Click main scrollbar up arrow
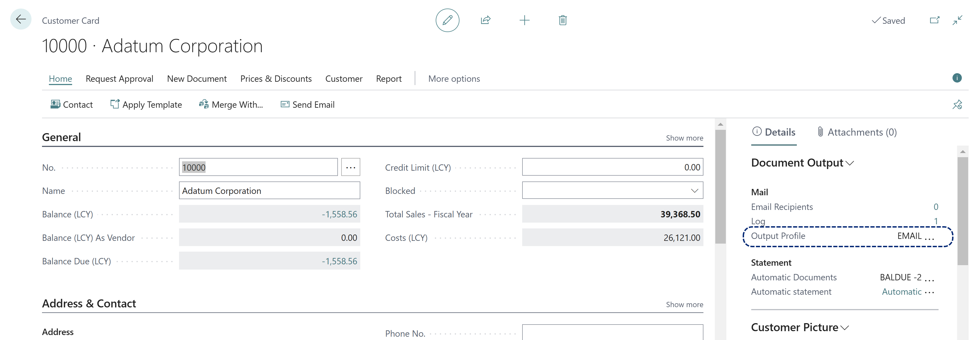This screenshot has height=340, width=980. tap(720, 124)
